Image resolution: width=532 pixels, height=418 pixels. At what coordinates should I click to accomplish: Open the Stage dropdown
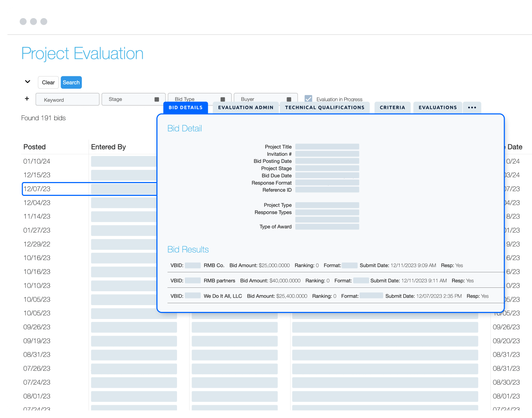click(133, 99)
